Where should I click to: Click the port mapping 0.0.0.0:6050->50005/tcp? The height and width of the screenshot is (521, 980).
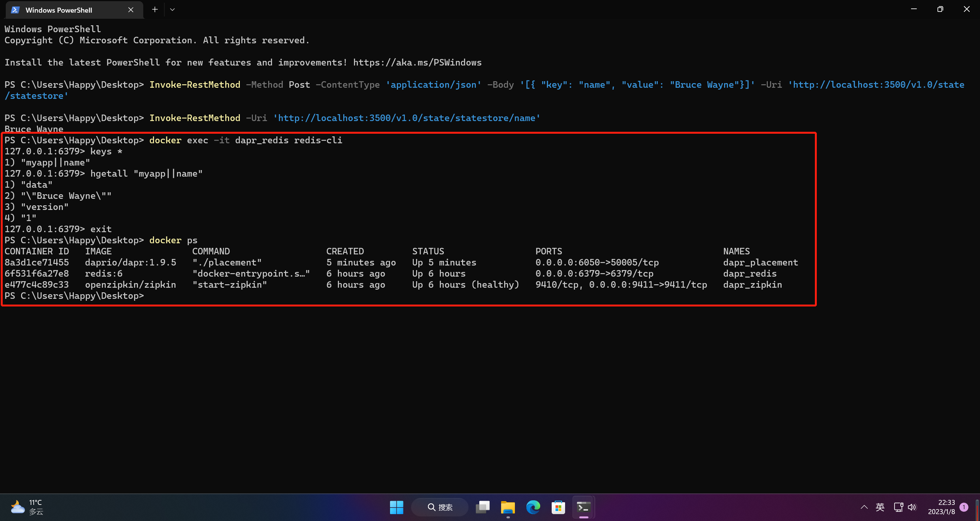pos(597,262)
